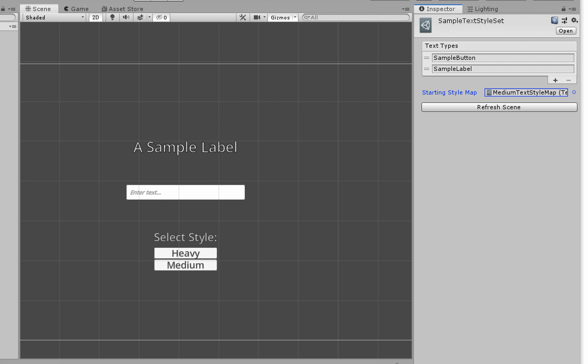Click the Starting Style Map label
Screen dimensions: 588x364
click(x=449, y=92)
